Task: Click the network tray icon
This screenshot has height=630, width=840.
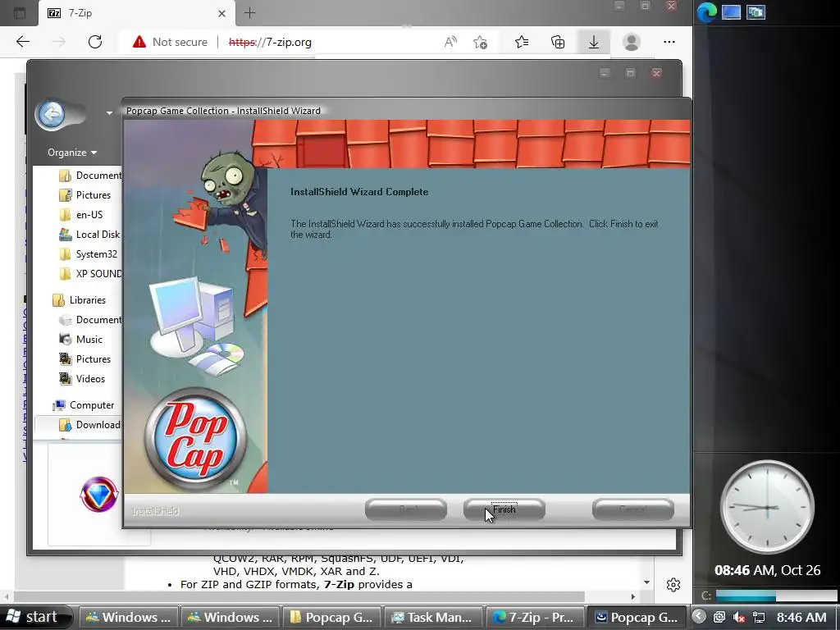Action: (759, 617)
